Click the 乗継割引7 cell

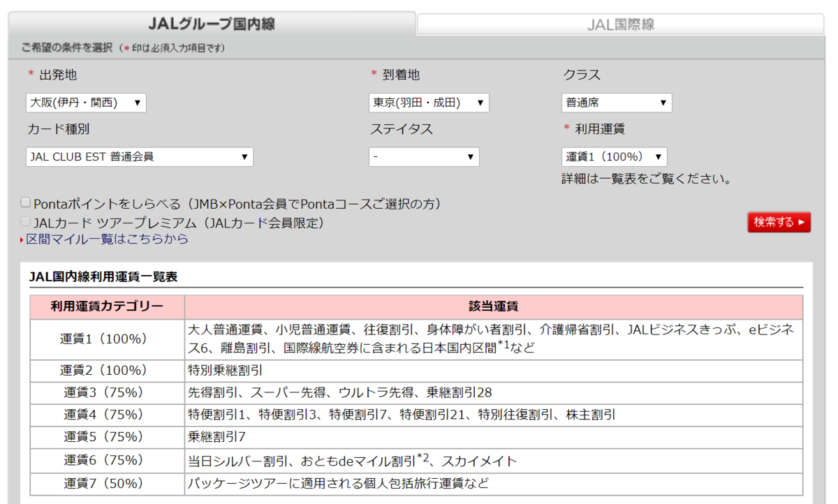[x=494, y=437]
